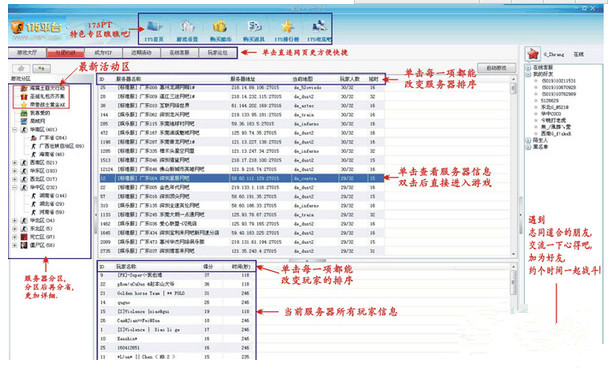Open the 在线客服 tab
611x369 pixels.
pyautogui.click(x=179, y=53)
